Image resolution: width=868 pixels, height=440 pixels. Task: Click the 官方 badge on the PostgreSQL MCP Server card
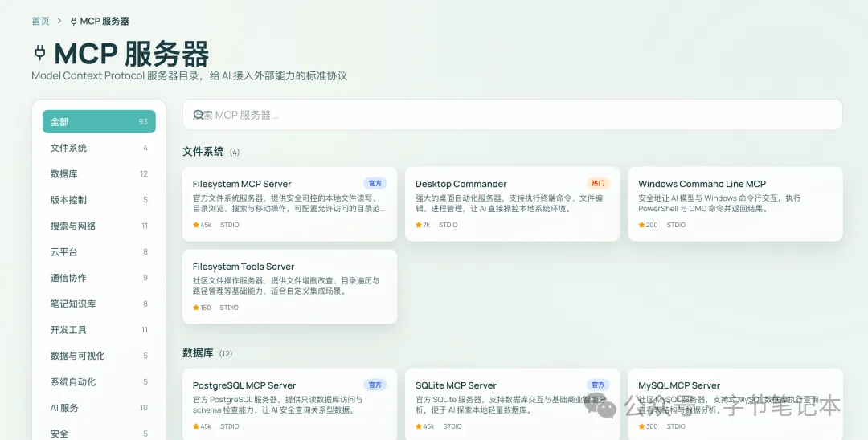point(375,385)
